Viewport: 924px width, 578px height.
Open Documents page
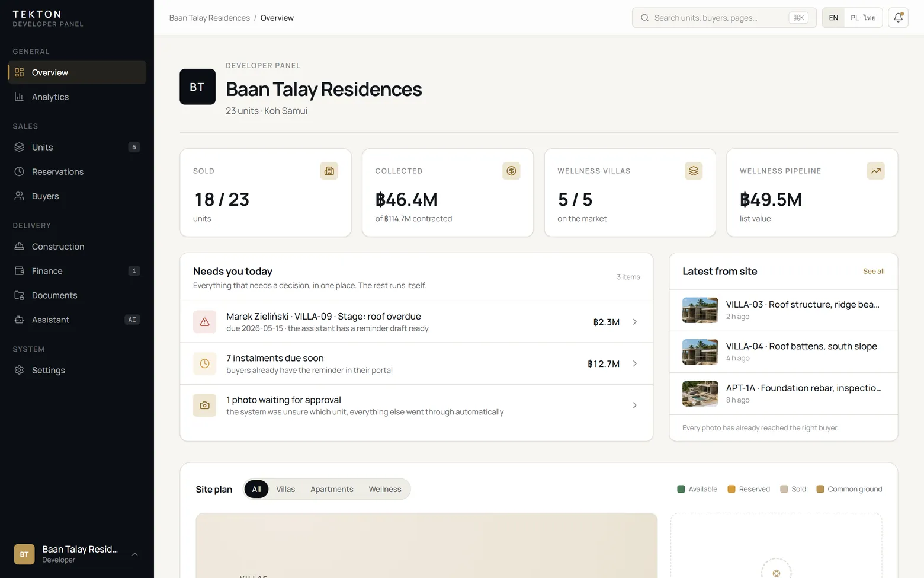77,295
